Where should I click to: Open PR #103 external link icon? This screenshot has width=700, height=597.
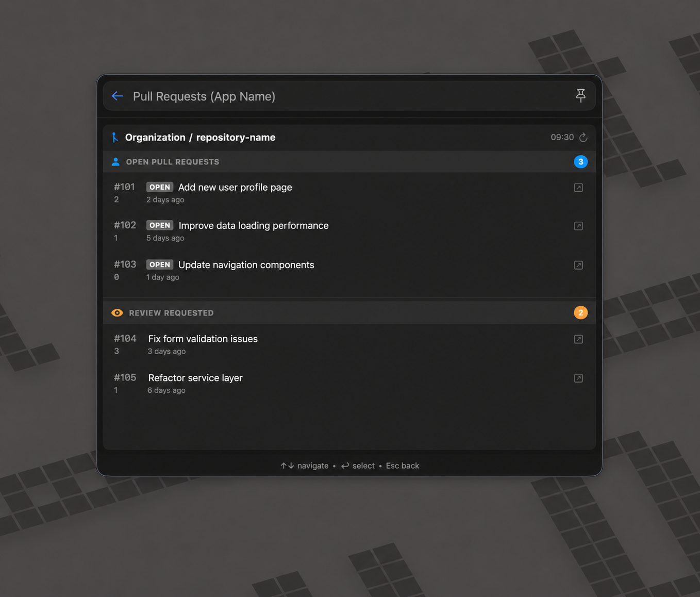point(578,265)
